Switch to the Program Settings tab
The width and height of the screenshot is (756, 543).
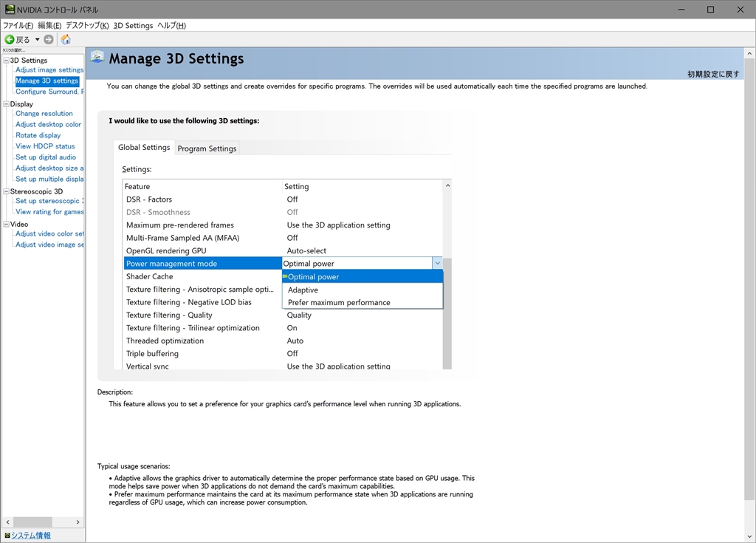coord(207,148)
